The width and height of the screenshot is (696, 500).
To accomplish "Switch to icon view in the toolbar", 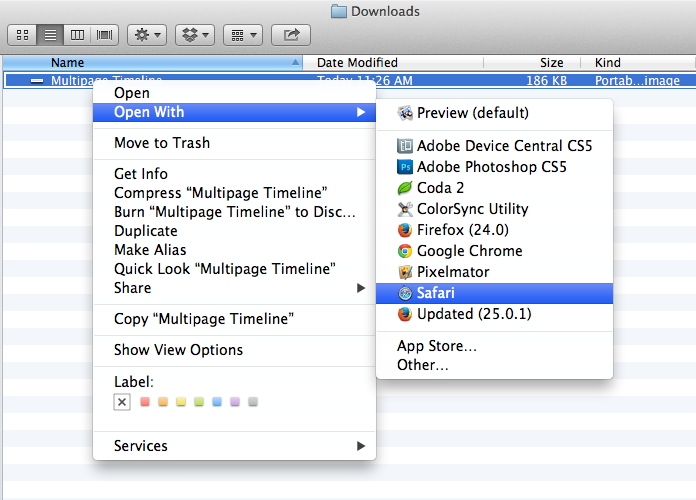I will point(22,35).
